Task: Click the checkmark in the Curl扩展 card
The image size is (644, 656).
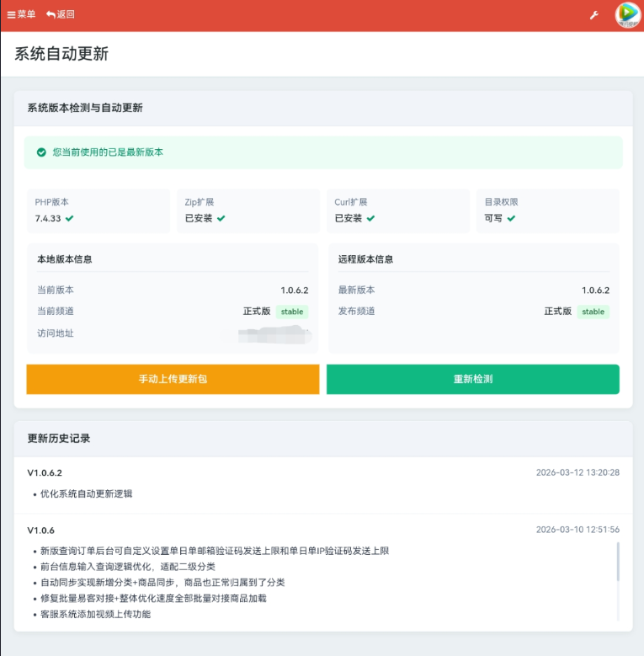Action: click(370, 218)
